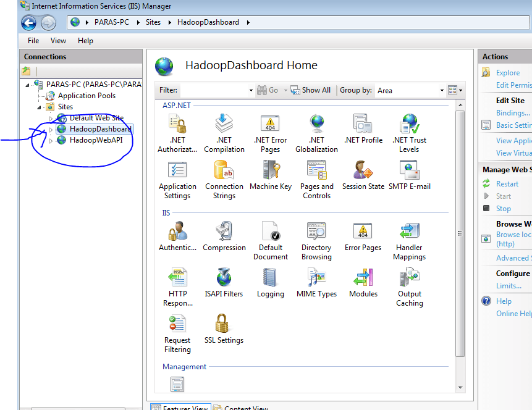Open the View menu
Image resolution: width=532 pixels, height=410 pixels.
click(x=58, y=41)
